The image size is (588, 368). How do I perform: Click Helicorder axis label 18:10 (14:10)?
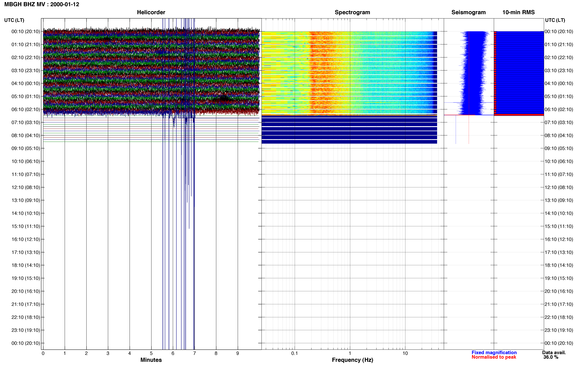coord(26,265)
